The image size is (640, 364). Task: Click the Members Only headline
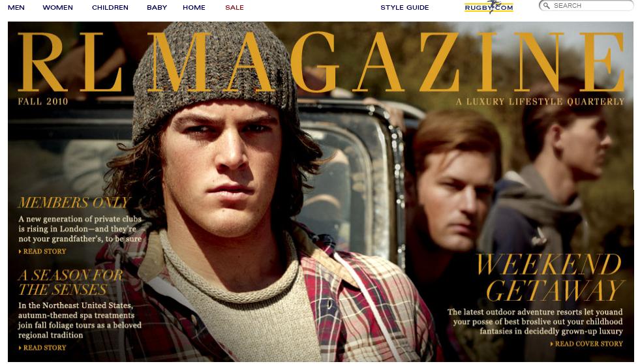(74, 202)
